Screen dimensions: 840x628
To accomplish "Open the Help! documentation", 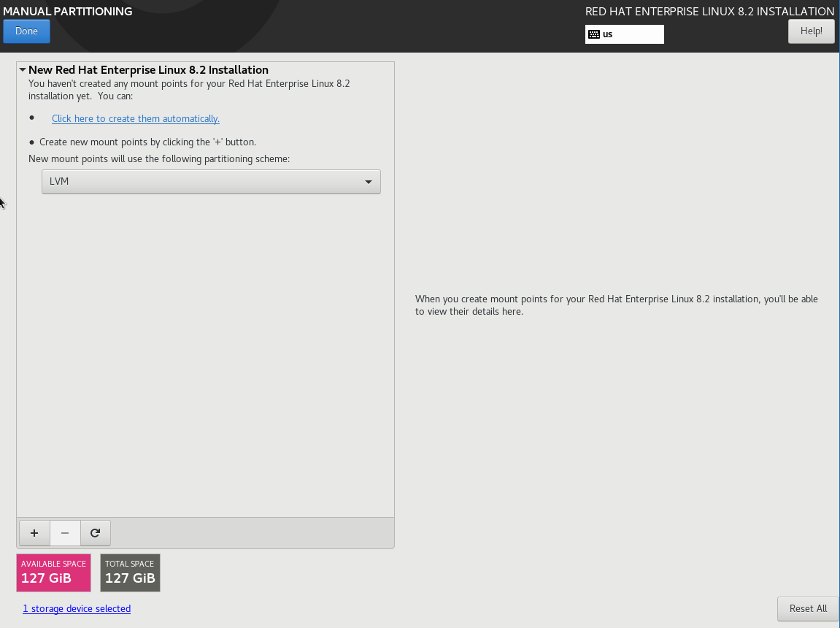I will coord(811,31).
